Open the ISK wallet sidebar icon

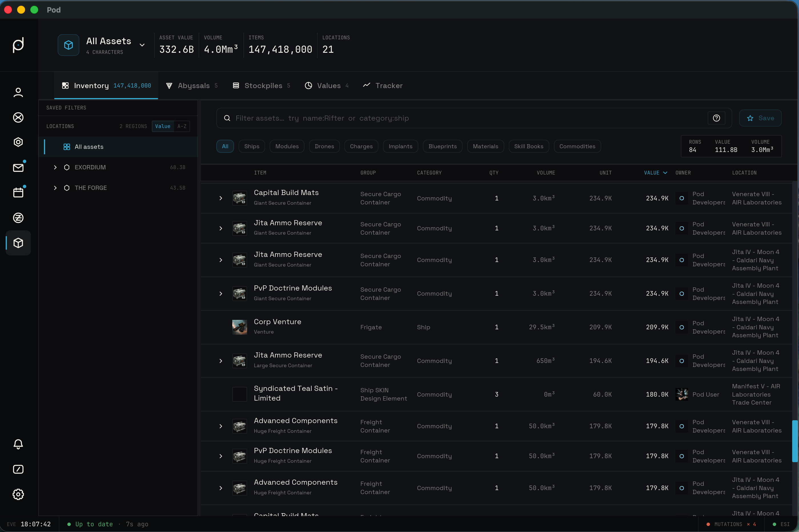18,218
